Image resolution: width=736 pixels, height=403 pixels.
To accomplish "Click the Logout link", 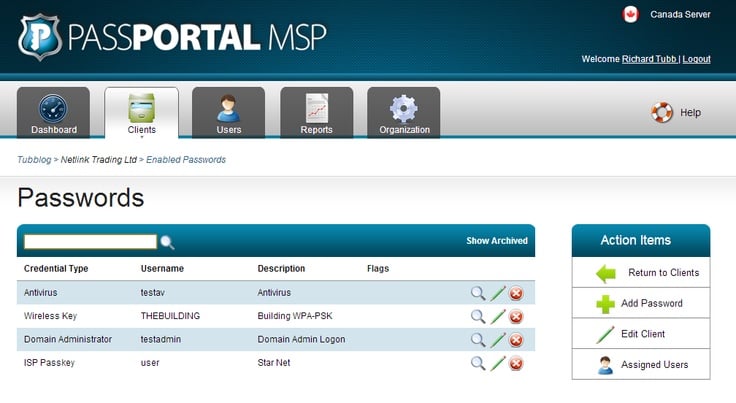I will 696,59.
